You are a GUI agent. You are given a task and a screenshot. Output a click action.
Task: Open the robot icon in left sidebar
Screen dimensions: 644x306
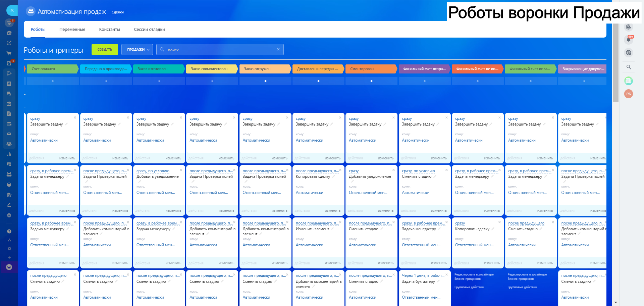[x=9, y=174]
